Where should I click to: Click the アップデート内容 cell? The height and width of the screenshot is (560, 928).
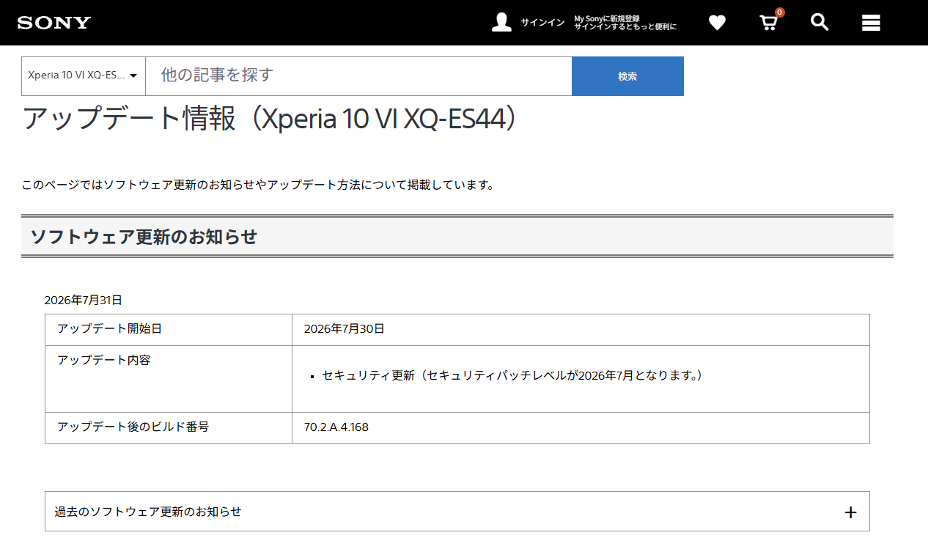[x=169, y=378]
